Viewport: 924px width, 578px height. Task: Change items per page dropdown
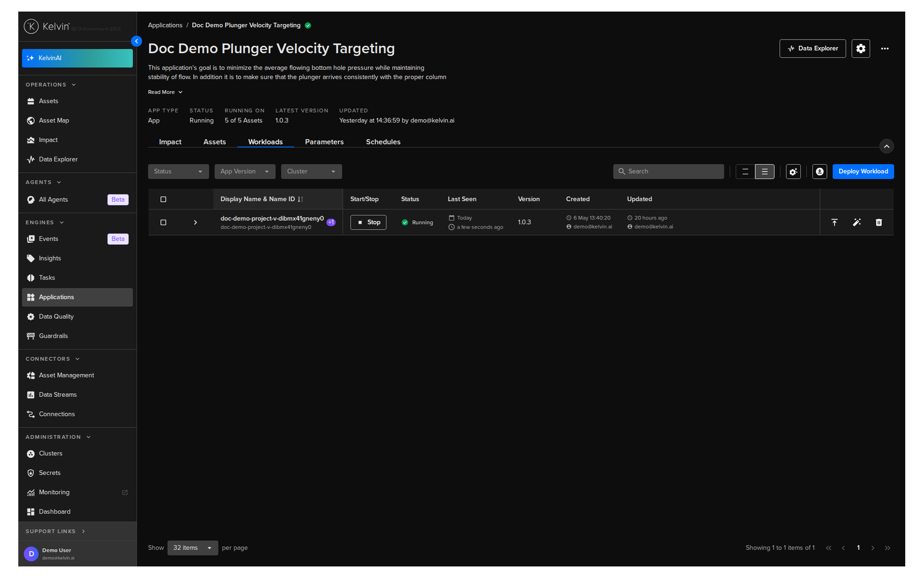(x=192, y=548)
